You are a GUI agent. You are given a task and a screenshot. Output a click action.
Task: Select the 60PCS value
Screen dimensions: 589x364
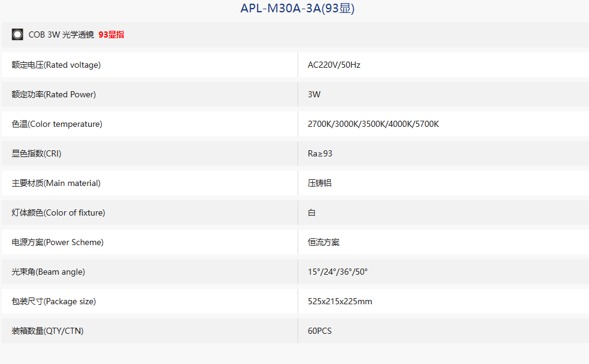[x=320, y=331]
